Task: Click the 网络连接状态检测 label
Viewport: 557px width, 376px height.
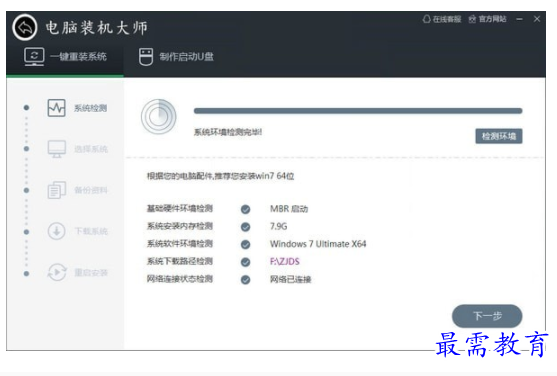Action: [x=180, y=279]
